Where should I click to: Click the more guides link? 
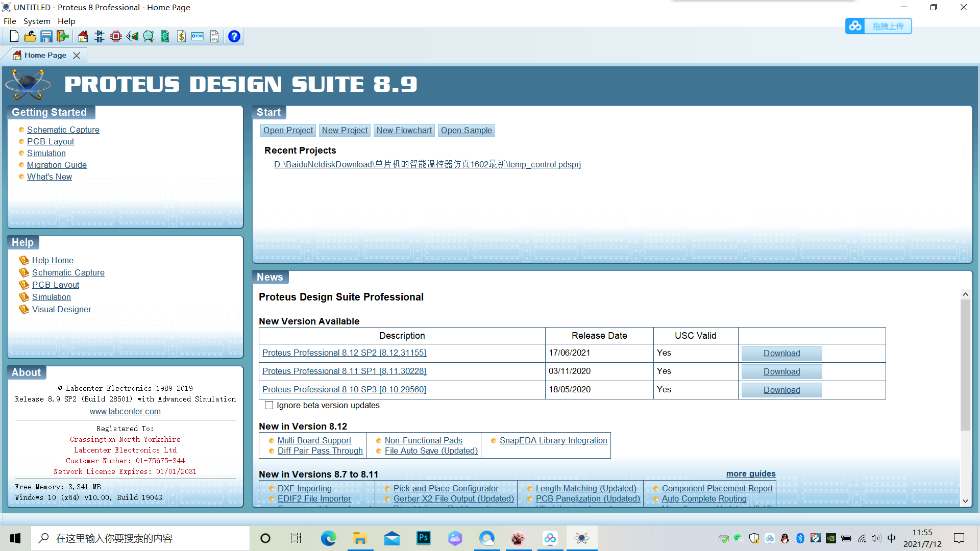tap(751, 473)
